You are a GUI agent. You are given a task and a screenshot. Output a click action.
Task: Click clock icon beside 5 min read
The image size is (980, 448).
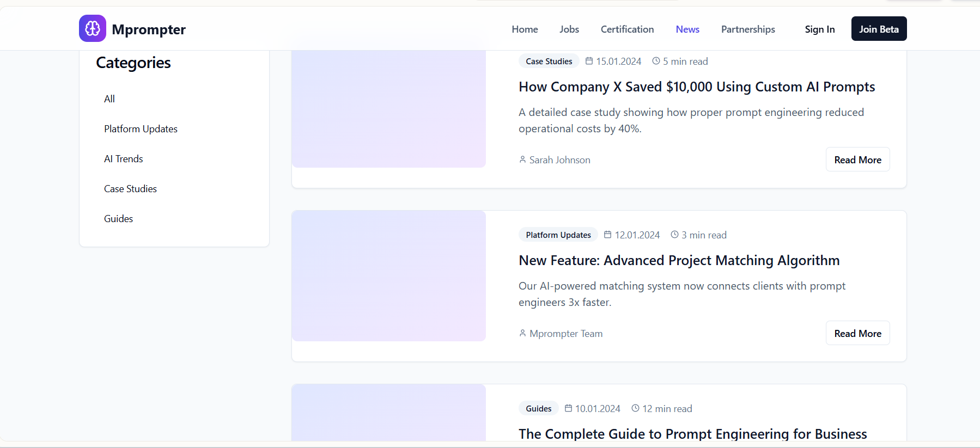656,61
